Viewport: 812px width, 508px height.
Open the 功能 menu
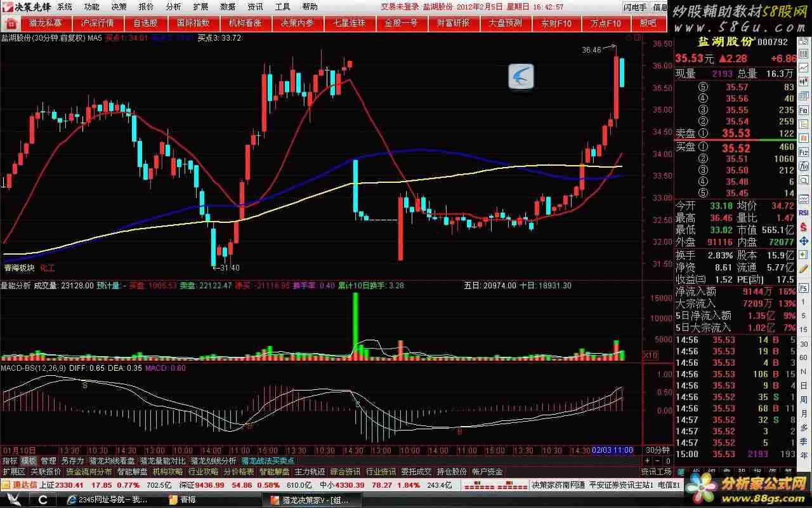tap(92, 7)
